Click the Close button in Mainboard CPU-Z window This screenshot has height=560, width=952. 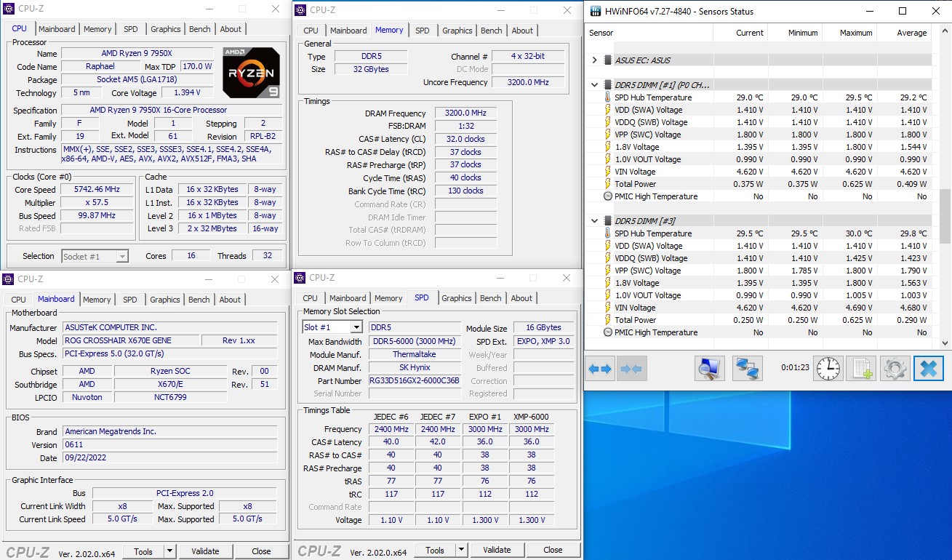coord(261,551)
